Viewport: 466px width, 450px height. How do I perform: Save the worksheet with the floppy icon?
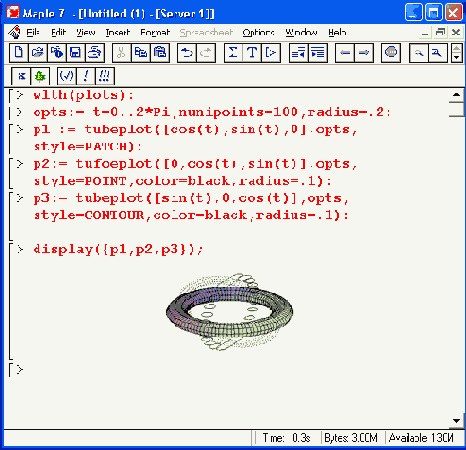(x=76, y=53)
